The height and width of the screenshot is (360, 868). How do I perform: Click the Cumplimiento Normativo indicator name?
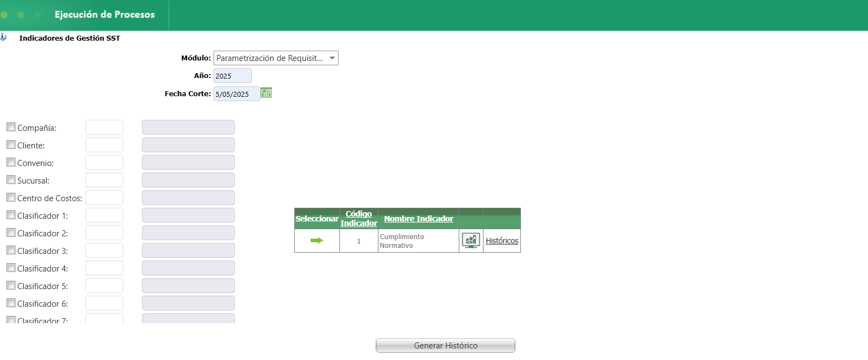[402, 241]
